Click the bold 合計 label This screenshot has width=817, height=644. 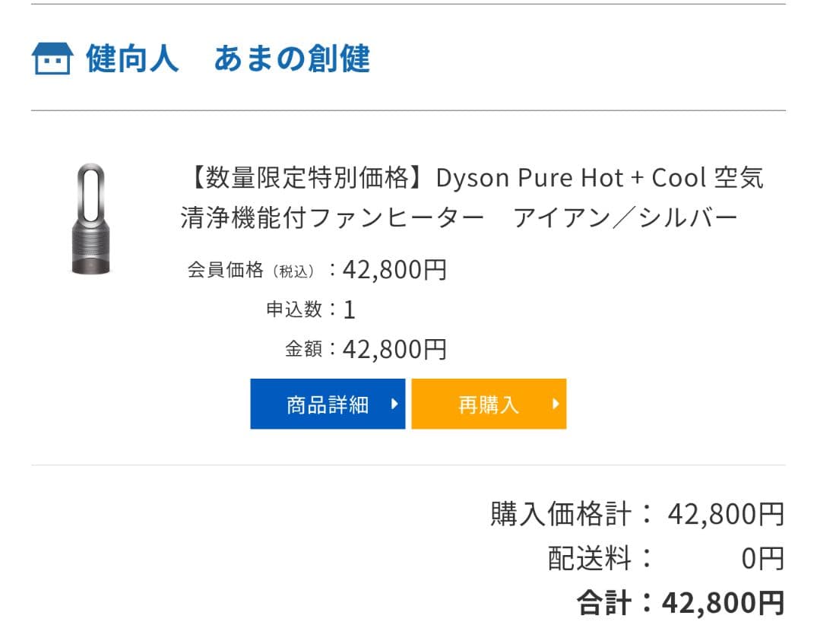[x=604, y=603]
